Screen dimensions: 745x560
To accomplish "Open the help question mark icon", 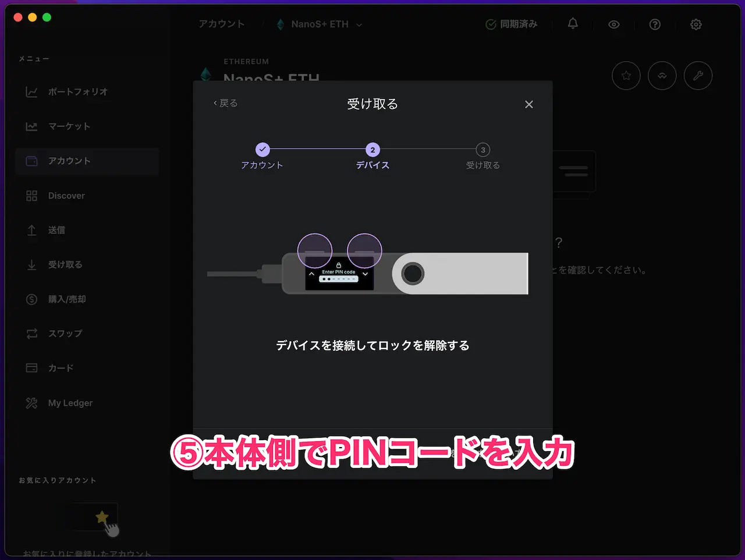I will point(655,24).
